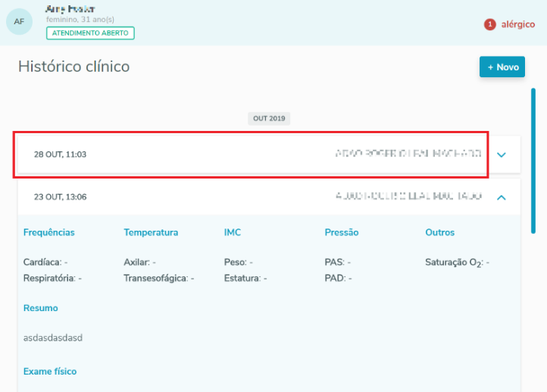Click the Axilar temperature line

tap(139, 262)
